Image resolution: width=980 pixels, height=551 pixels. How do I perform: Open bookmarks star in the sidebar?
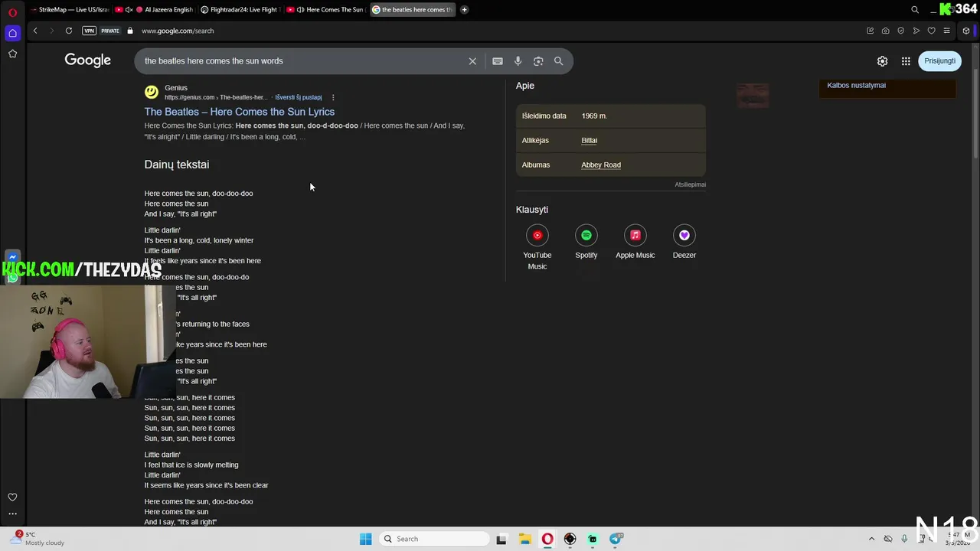pyautogui.click(x=12, y=54)
